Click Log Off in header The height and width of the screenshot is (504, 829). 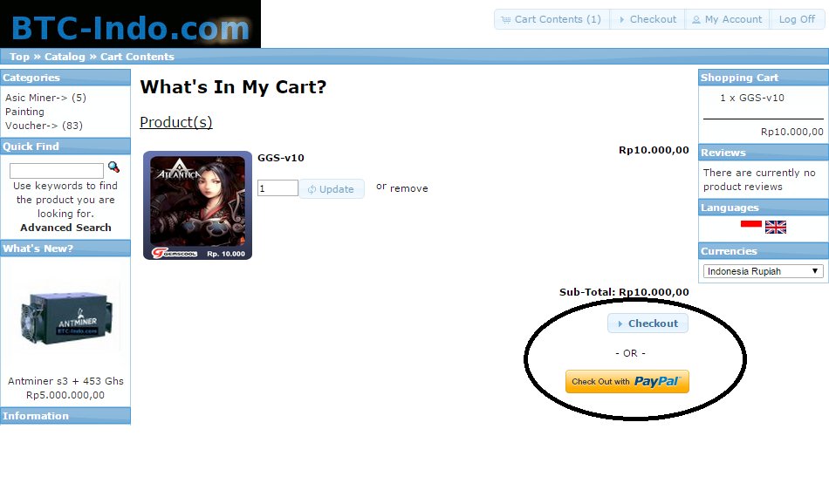797,19
